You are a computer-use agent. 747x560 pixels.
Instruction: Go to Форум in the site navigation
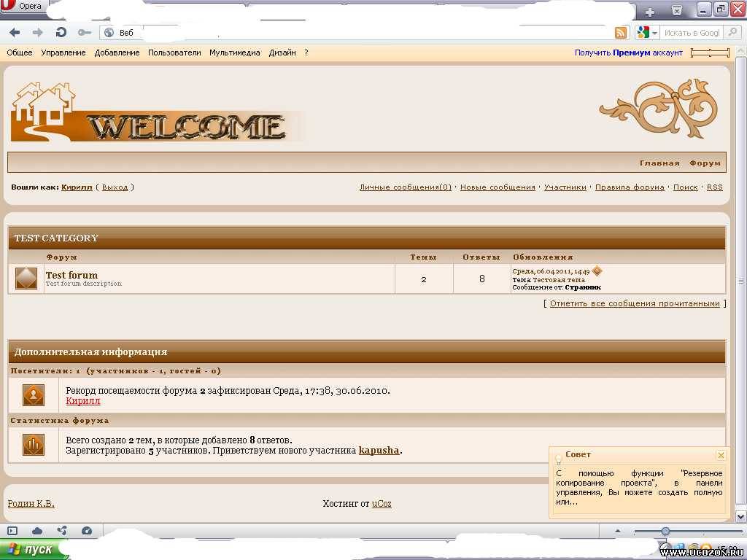tap(705, 163)
